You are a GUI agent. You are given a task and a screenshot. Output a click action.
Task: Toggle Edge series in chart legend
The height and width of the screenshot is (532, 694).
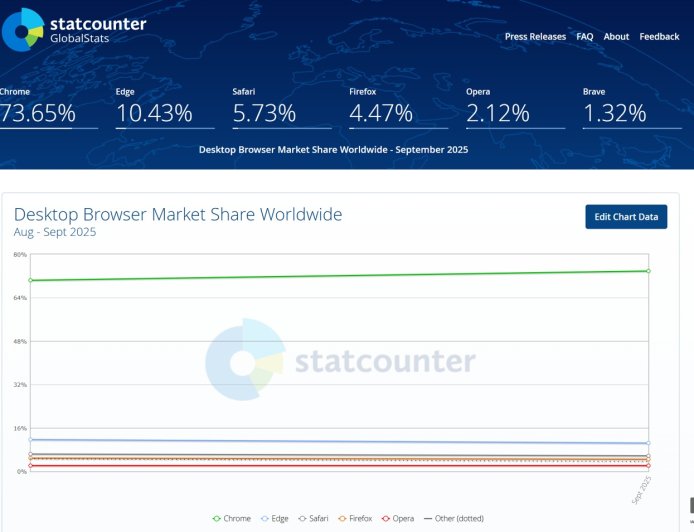tap(276, 518)
